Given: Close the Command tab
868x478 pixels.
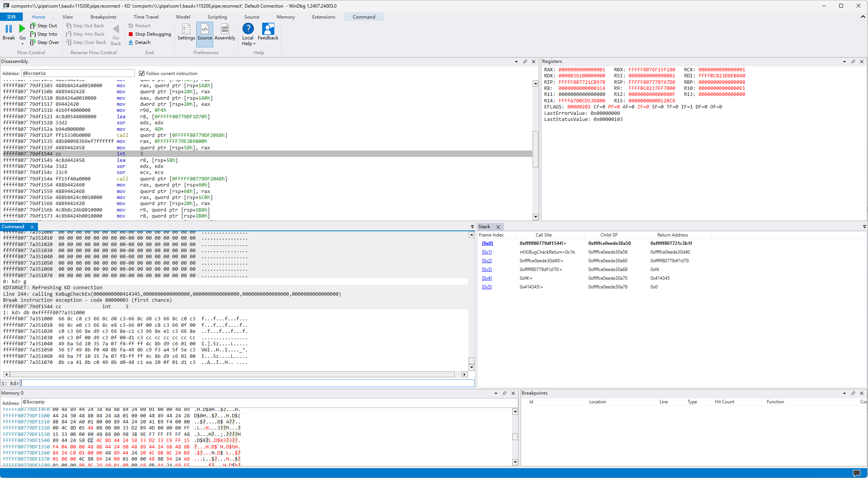Looking at the screenshot, I should (x=32, y=227).
